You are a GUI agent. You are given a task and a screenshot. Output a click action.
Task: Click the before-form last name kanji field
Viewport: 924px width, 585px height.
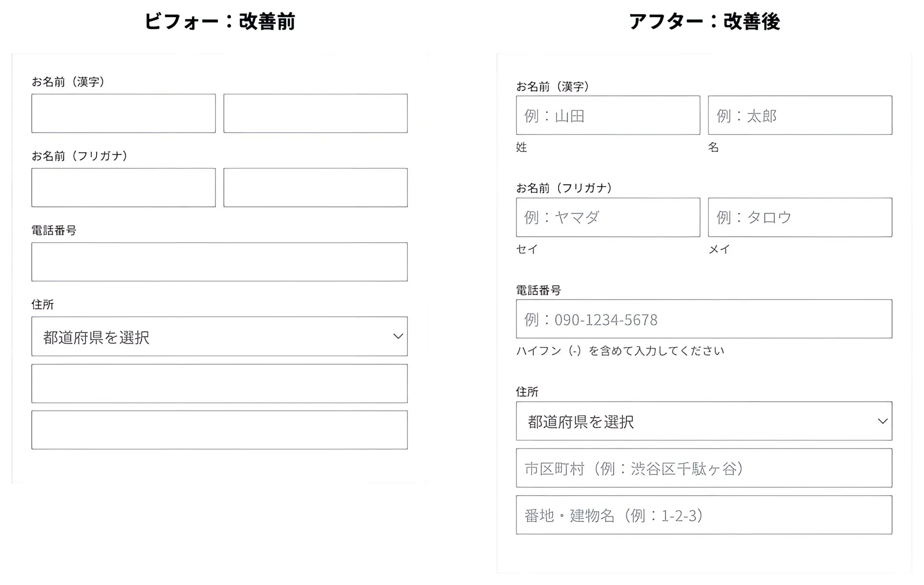point(123,113)
